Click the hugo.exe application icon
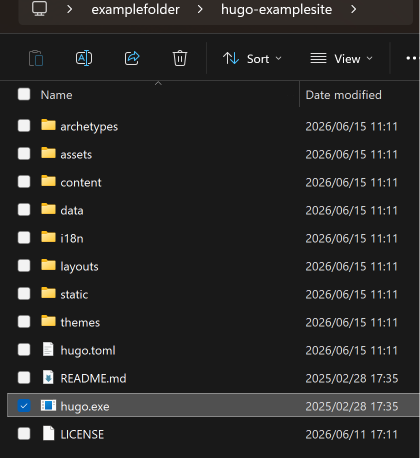 (48, 405)
